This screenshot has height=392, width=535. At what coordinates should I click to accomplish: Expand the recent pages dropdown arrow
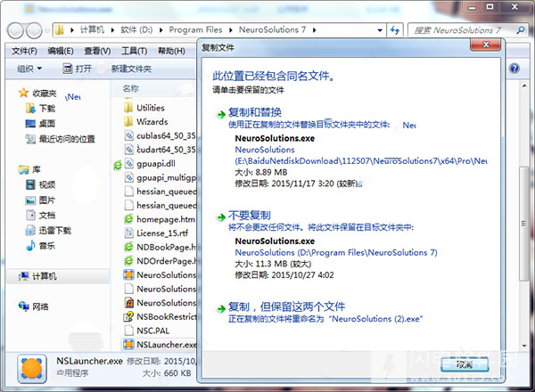click(x=47, y=31)
